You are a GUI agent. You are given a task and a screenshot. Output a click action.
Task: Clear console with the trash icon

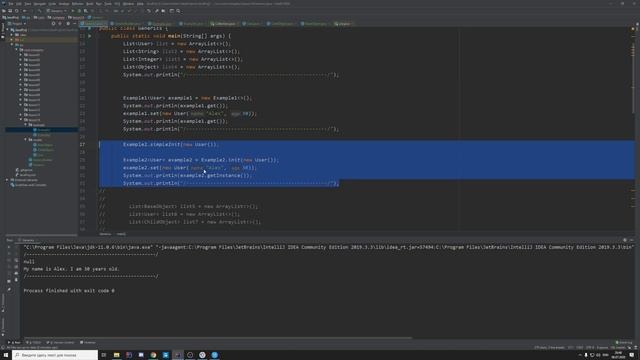click(x=16, y=280)
